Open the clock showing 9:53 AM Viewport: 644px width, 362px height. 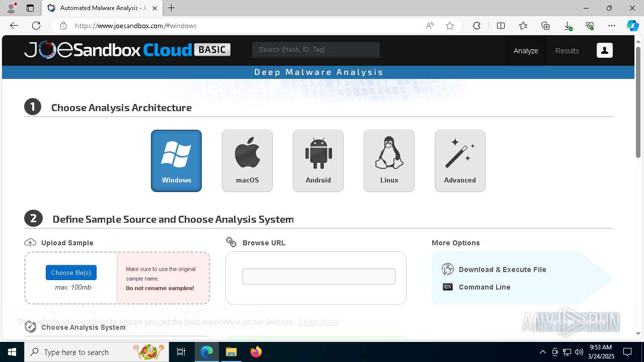pyautogui.click(x=601, y=352)
